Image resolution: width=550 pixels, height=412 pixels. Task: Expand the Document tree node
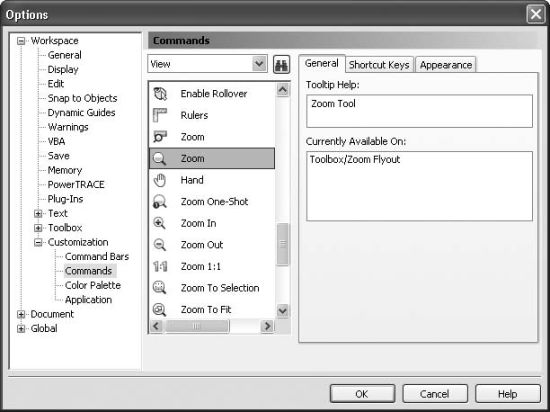tap(21, 315)
